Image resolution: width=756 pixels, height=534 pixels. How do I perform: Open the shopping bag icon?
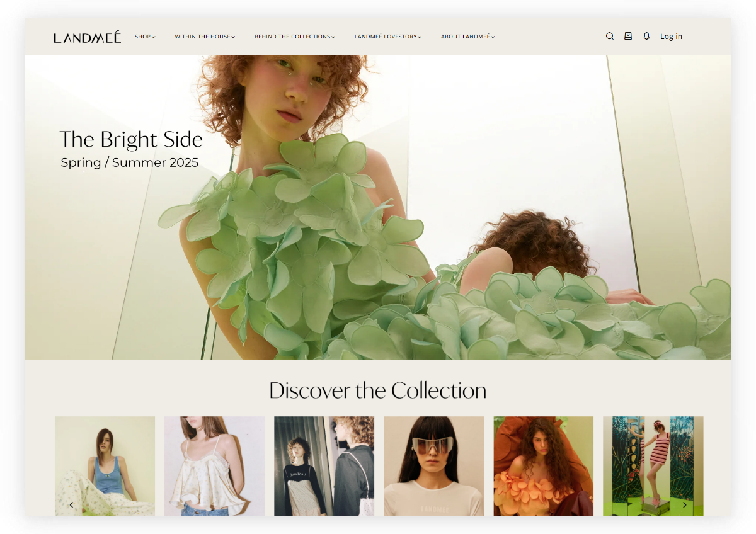pyautogui.click(x=627, y=36)
